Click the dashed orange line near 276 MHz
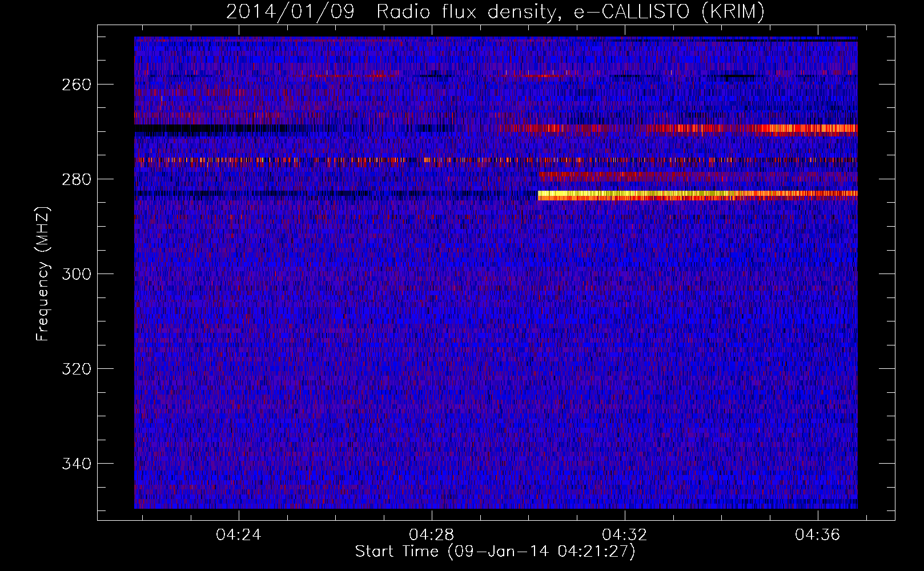924x571 pixels. 496,160
